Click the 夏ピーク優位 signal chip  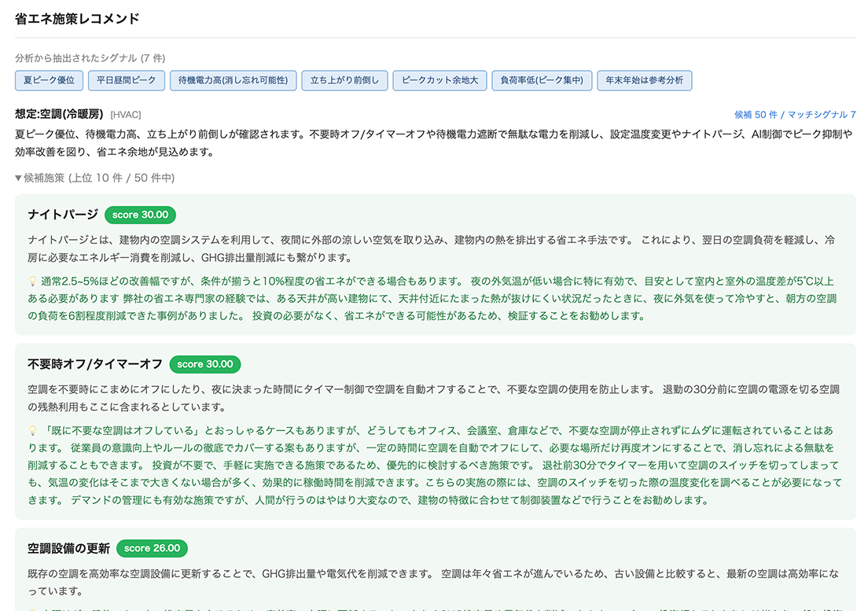pos(49,80)
